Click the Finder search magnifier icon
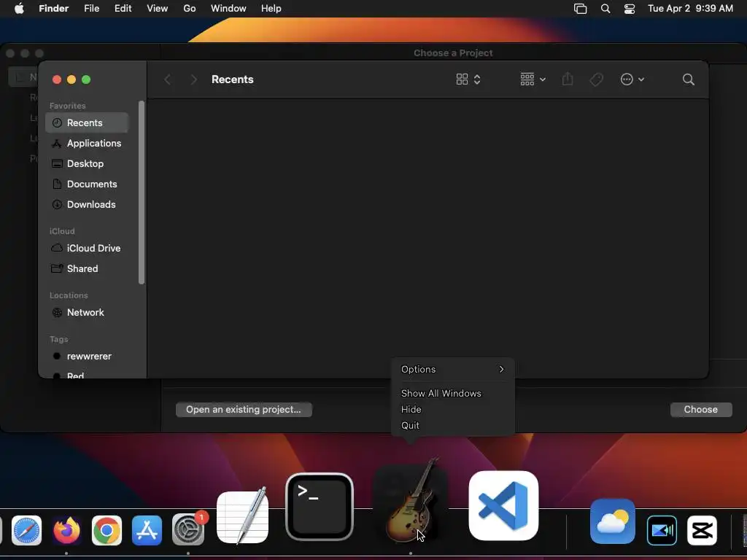This screenshot has height=560, width=747. tap(689, 79)
